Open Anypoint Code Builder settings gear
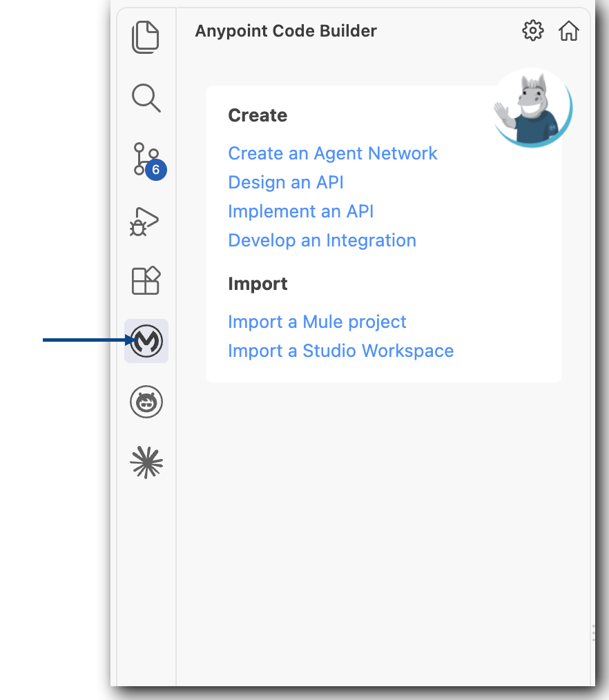The width and height of the screenshot is (609, 700). (533, 31)
